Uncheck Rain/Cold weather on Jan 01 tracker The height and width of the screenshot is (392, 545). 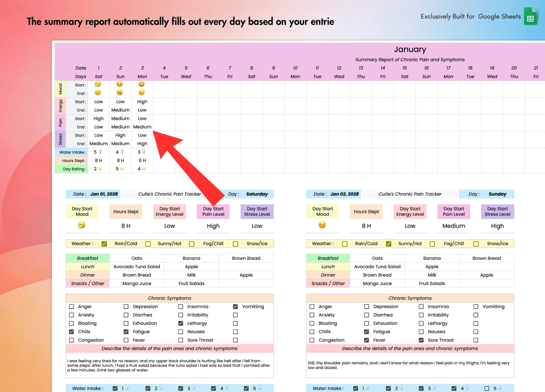(x=104, y=244)
